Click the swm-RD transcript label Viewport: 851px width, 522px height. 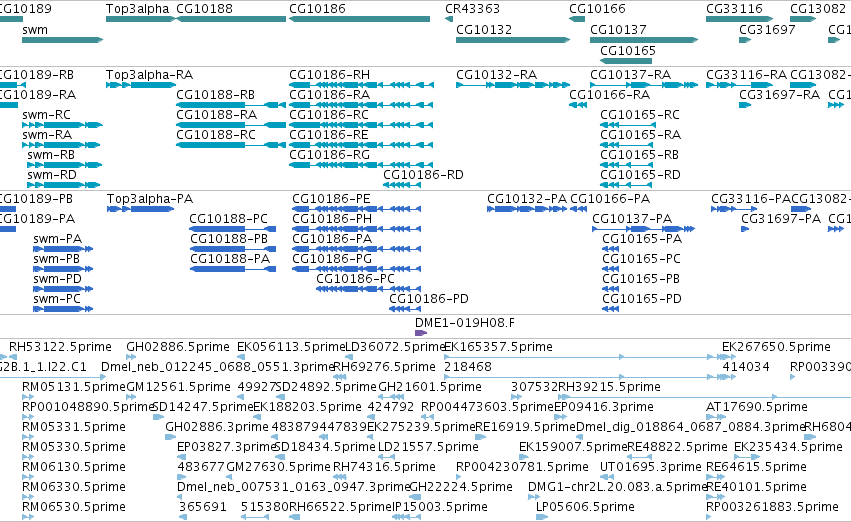[x=52, y=175]
